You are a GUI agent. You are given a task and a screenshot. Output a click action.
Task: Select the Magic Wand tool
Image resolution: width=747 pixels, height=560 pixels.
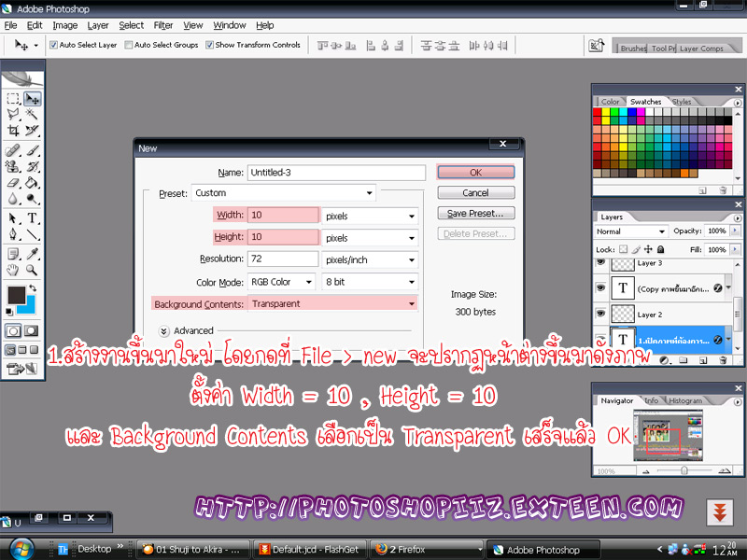coord(32,114)
